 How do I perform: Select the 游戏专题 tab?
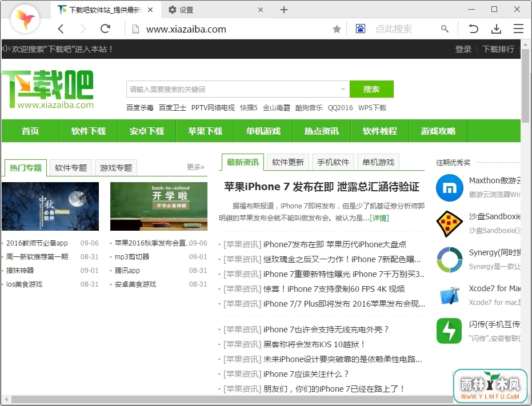116,167
